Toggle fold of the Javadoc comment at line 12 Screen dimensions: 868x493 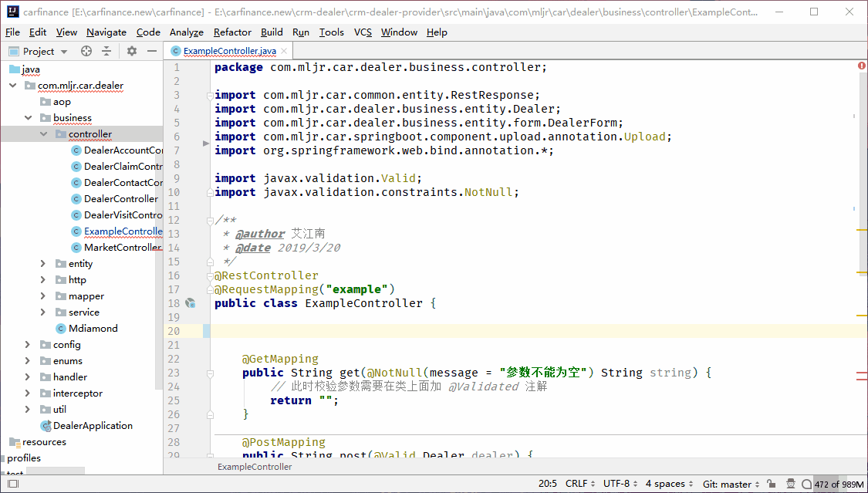pos(209,220)
